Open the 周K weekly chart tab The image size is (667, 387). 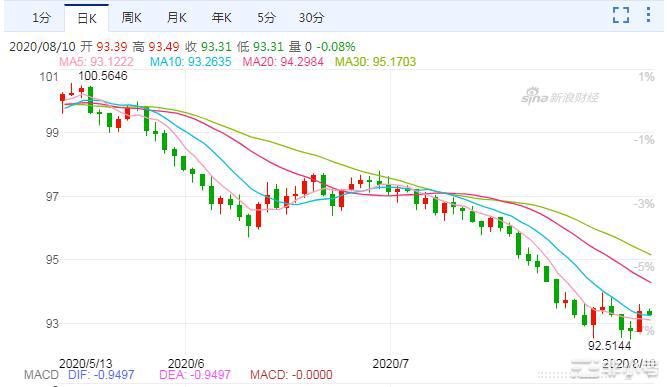click(131, 17)
